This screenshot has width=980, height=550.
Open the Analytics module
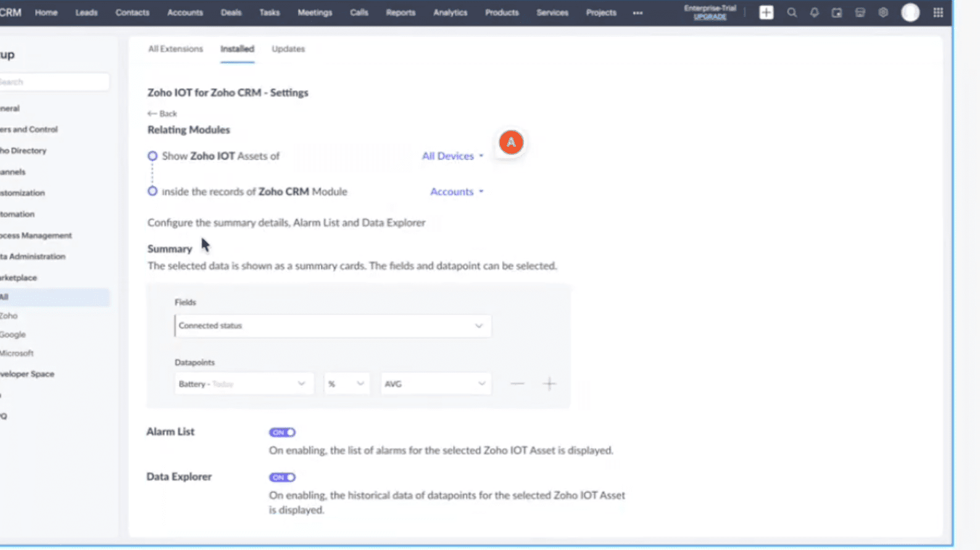450,12
